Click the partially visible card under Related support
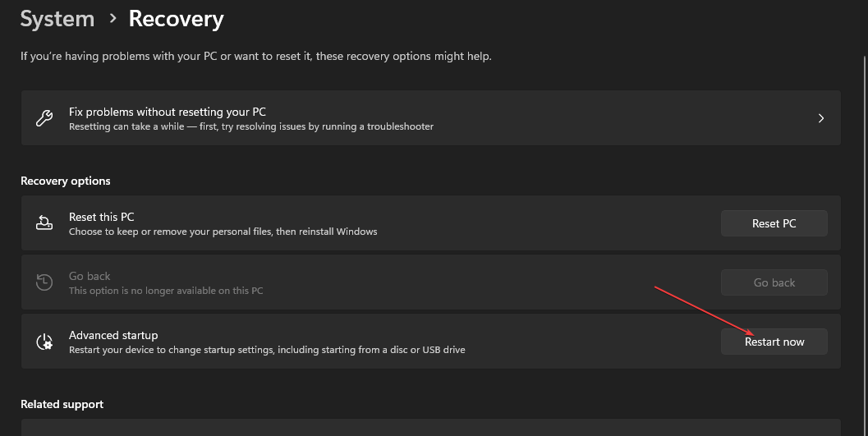Screen dimensions: 868x436 (x=430, y=427)
